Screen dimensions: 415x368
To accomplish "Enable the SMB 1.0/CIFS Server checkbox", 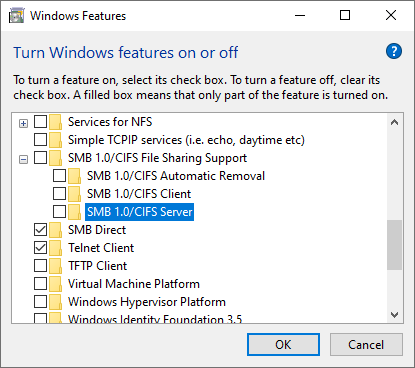I will tap(59, 211).
